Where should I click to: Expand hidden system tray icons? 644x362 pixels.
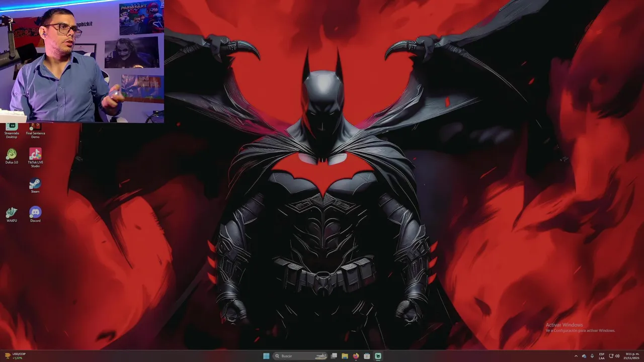click(576, 356)
